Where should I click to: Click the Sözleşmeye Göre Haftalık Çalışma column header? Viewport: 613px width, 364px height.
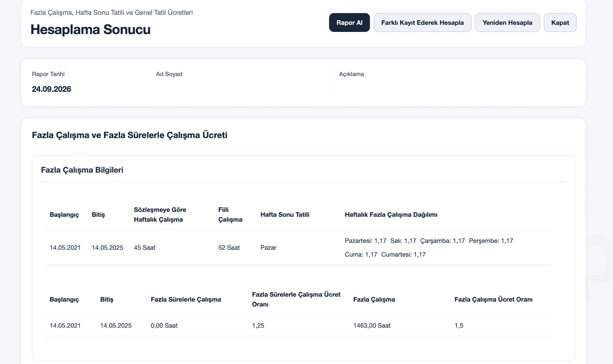[160, 214]
